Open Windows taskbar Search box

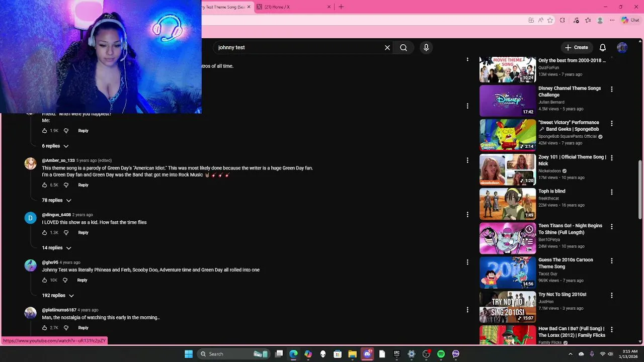point(234,354)
